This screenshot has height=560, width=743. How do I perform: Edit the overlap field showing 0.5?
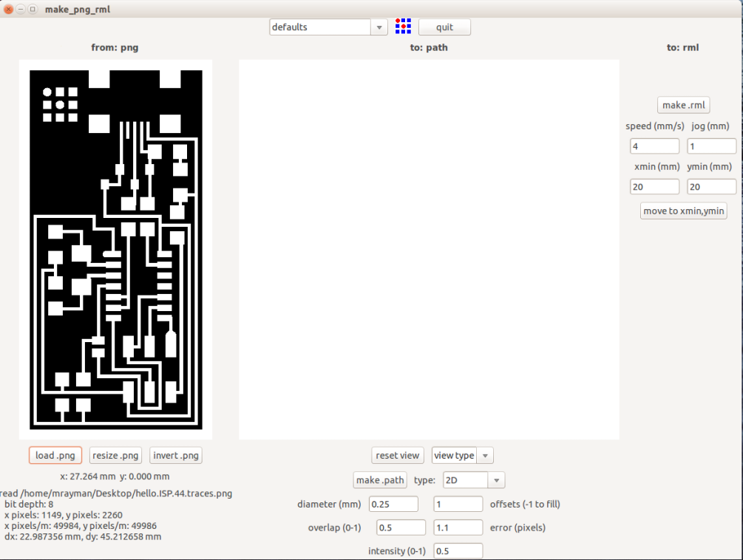401,527
